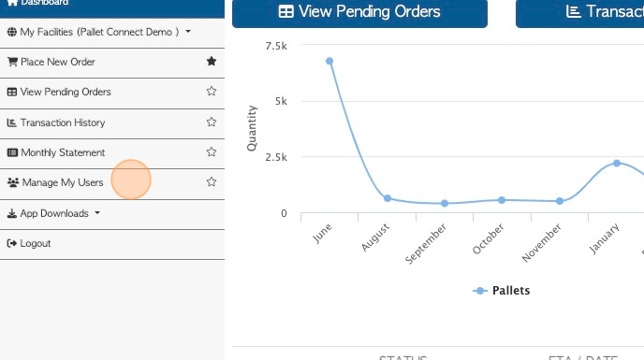The height and width of the screenshot is (360, 644).
Task: Click the shopping cart icon beside Place New Order
Action: click(x=12, y=62)
